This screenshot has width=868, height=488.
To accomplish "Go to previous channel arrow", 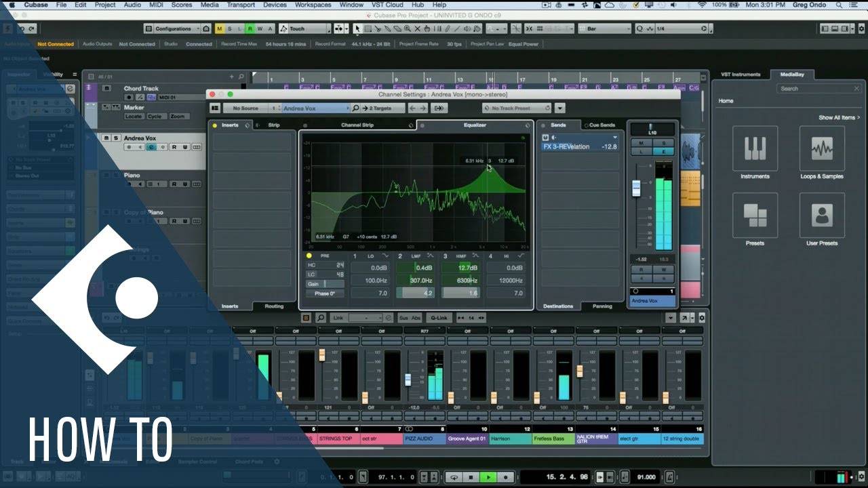I will click(x=412, y=108).
